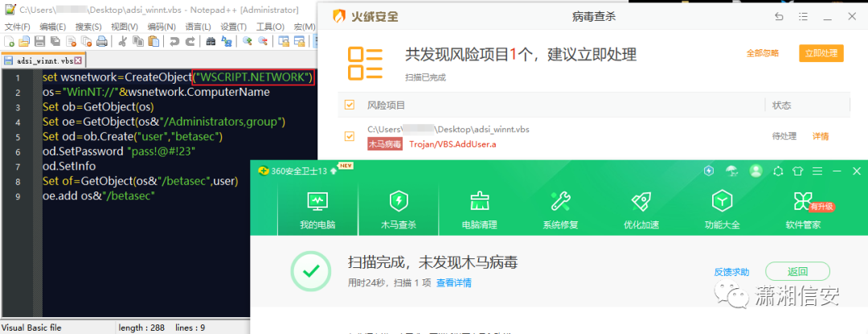Select the adsi_winnt.vbs document tab
Viewport: 868px width, 334px height.
pos(43,60)
